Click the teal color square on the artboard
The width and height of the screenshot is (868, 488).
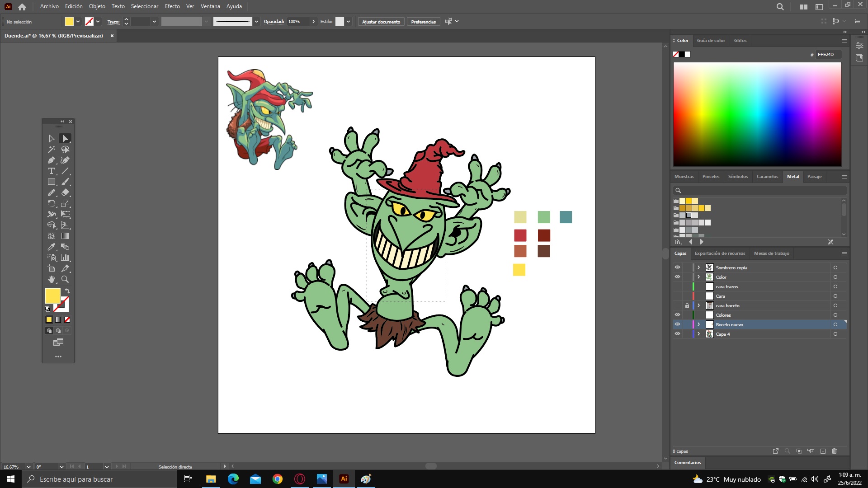(x=566, y=217)
